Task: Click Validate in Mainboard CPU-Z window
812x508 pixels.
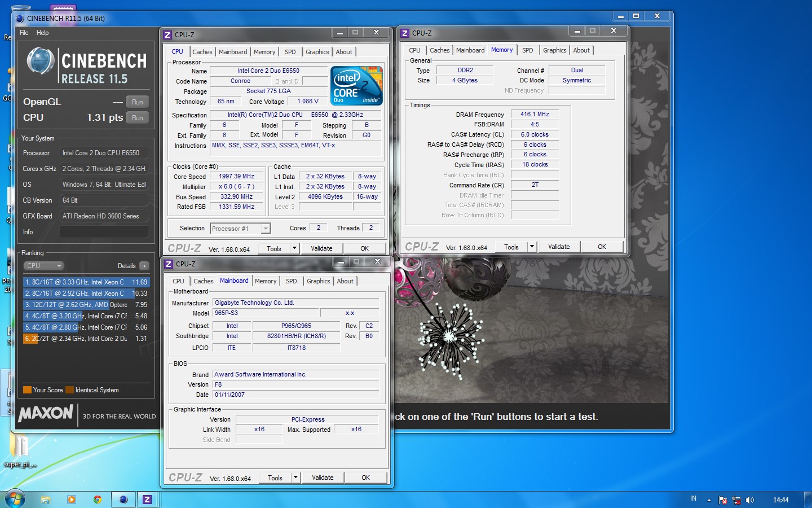Action: click(x=323, y=478)
